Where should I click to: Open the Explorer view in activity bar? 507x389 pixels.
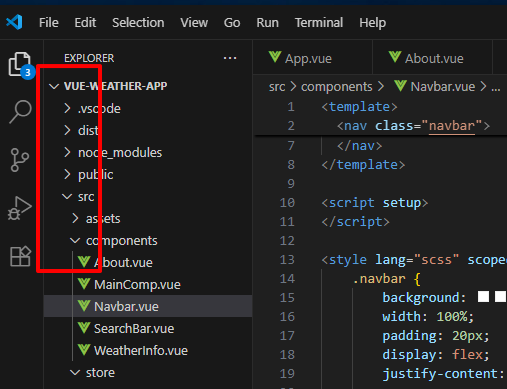(x=20, y=64)
